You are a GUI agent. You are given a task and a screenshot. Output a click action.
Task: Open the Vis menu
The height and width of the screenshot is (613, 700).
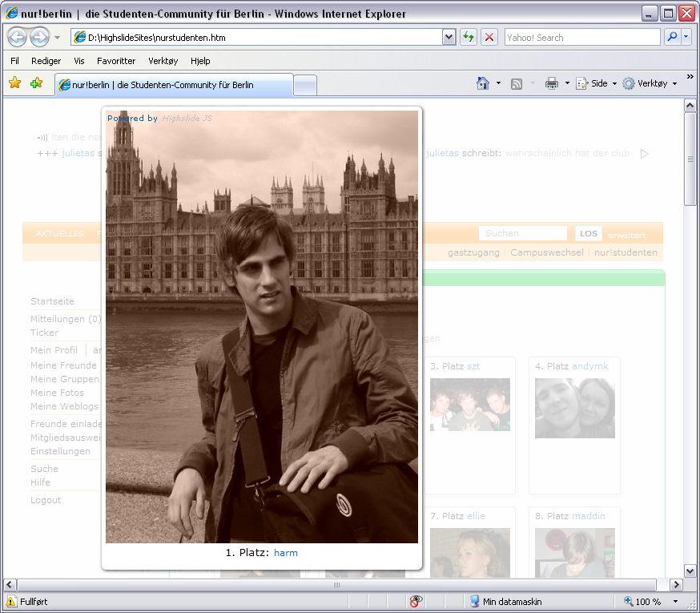(x=79, y=61)
